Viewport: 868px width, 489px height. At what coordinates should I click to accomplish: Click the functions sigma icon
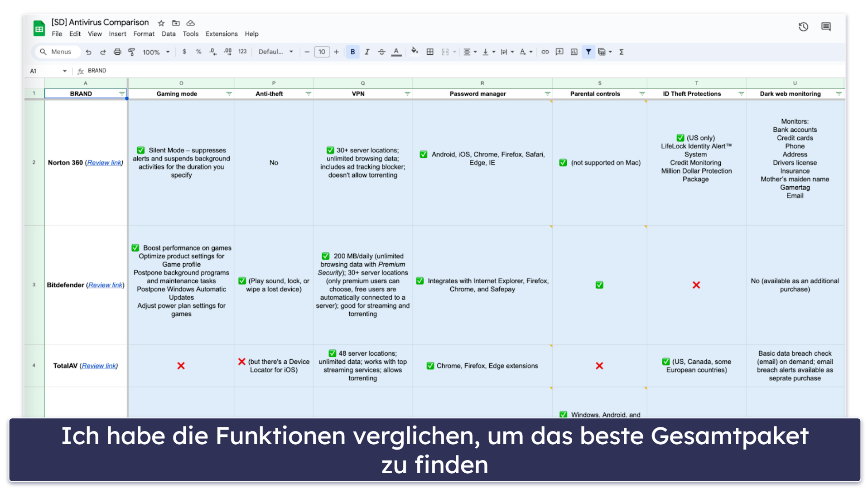pyautogui.click(x=622, y=52)
